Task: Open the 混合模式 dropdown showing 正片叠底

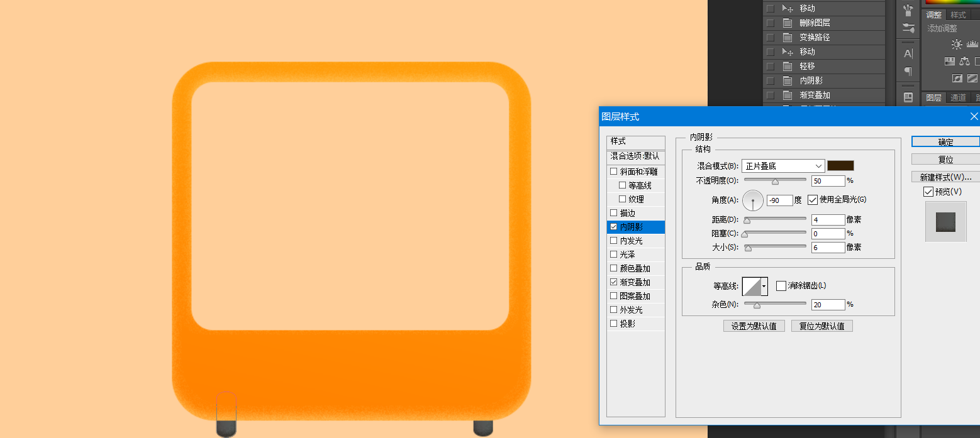Action: pos(783,166)
